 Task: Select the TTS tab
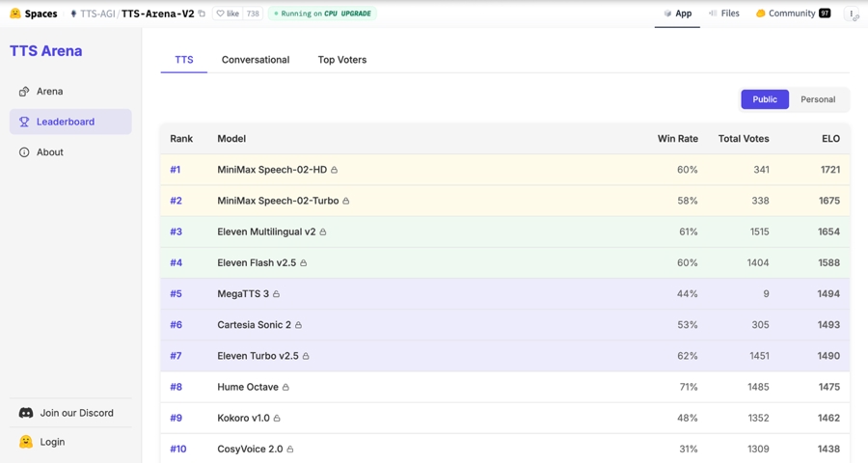click(x=184, y=60)
